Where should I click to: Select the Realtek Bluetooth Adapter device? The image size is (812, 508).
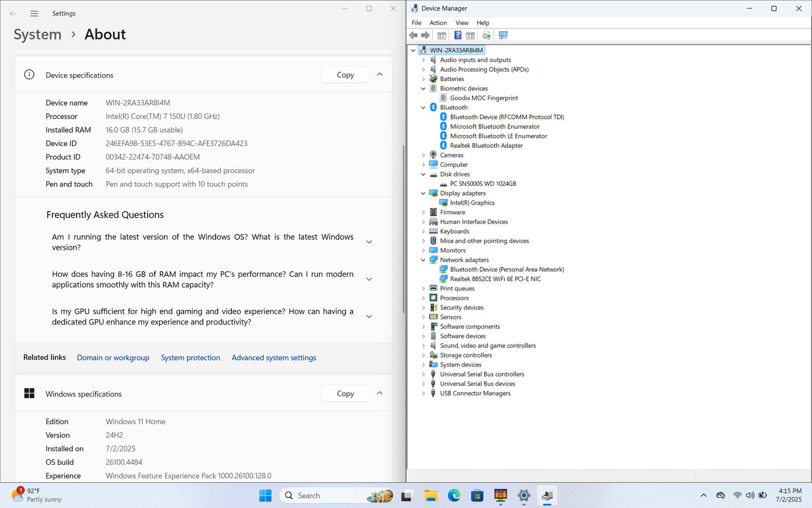pyautogui.click(x=486, y=146)
